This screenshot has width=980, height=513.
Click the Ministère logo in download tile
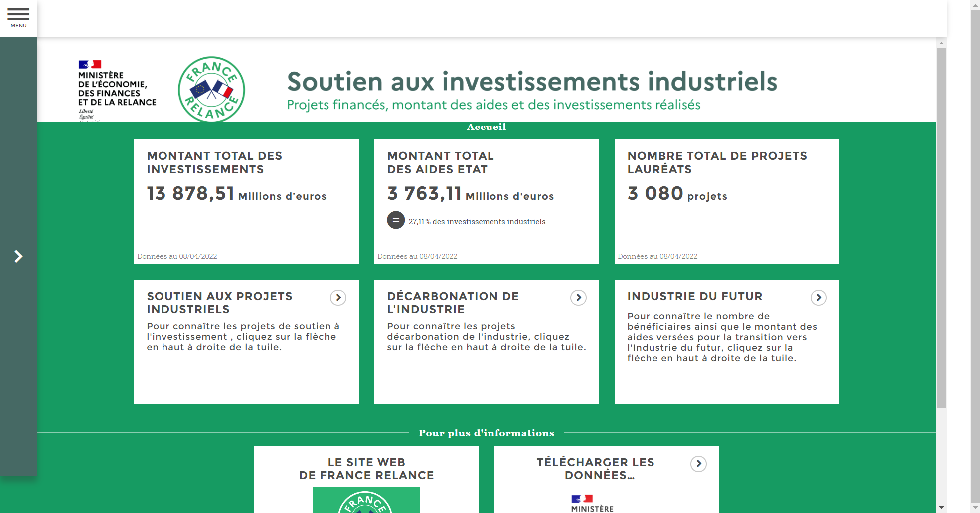(592, 503)
